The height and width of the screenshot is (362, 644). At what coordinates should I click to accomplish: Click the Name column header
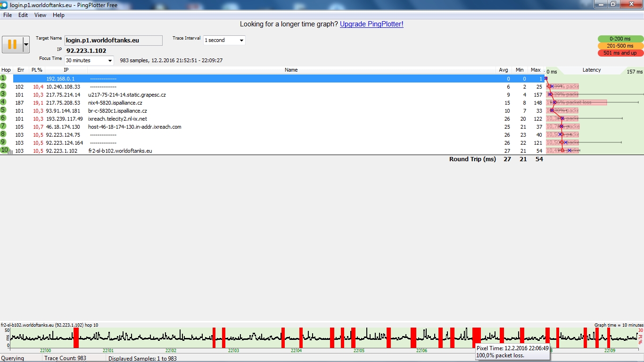(291, 70)
